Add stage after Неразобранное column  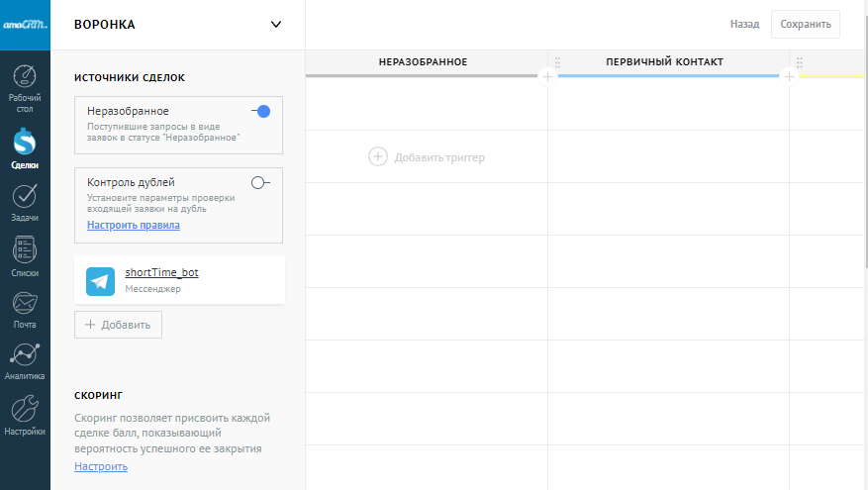[547, 76]
